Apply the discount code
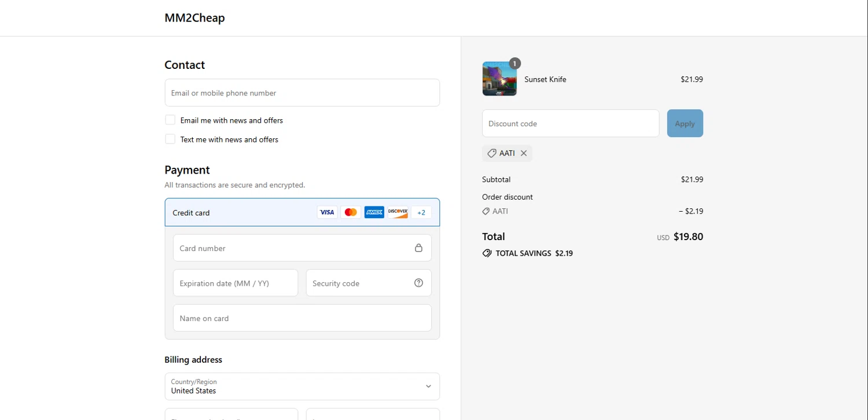Viewport: 868px width, 420px height. 685,123
